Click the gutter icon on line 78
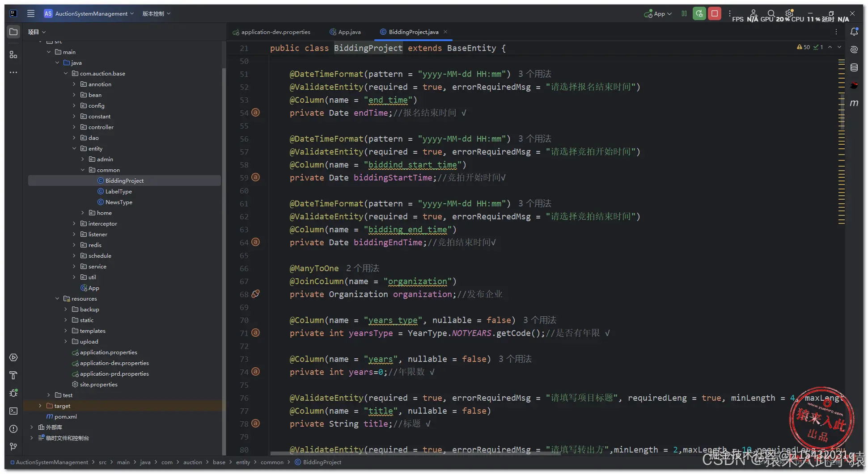 (x=255, y=424)
